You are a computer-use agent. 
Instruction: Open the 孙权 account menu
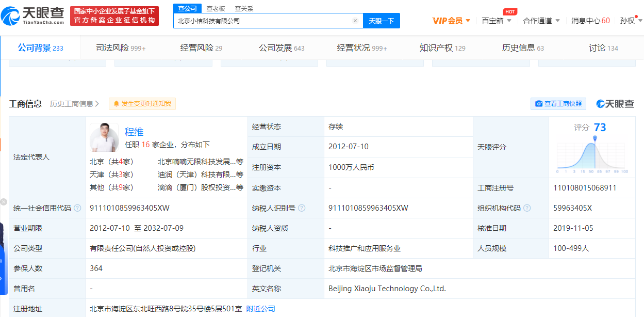tap(631, 21)
